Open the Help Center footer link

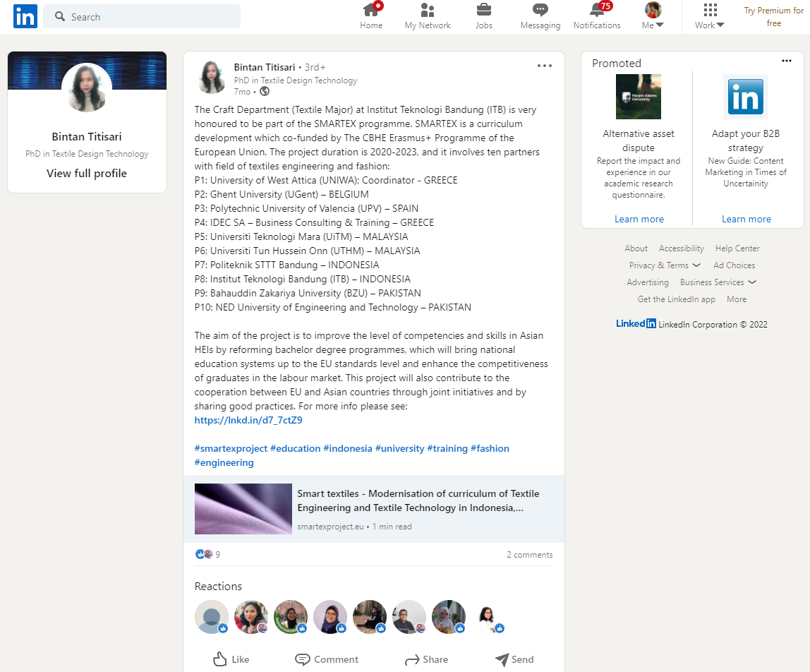tap(737, 248)
